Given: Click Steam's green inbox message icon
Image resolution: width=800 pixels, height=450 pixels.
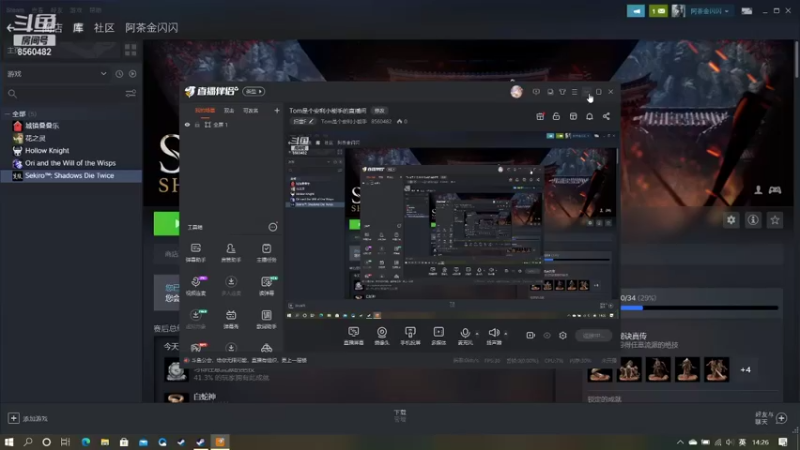Looking at the screenshot, I should [658, 11].
